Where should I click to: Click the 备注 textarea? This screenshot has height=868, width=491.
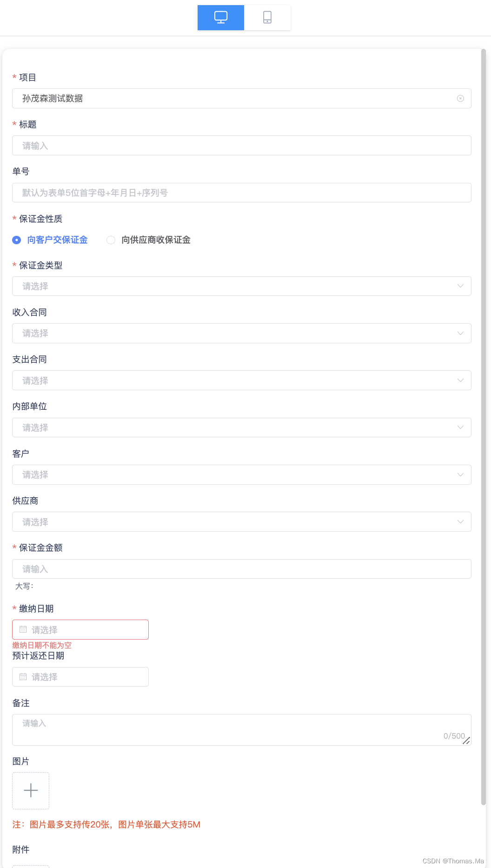[x=242, y=730]
